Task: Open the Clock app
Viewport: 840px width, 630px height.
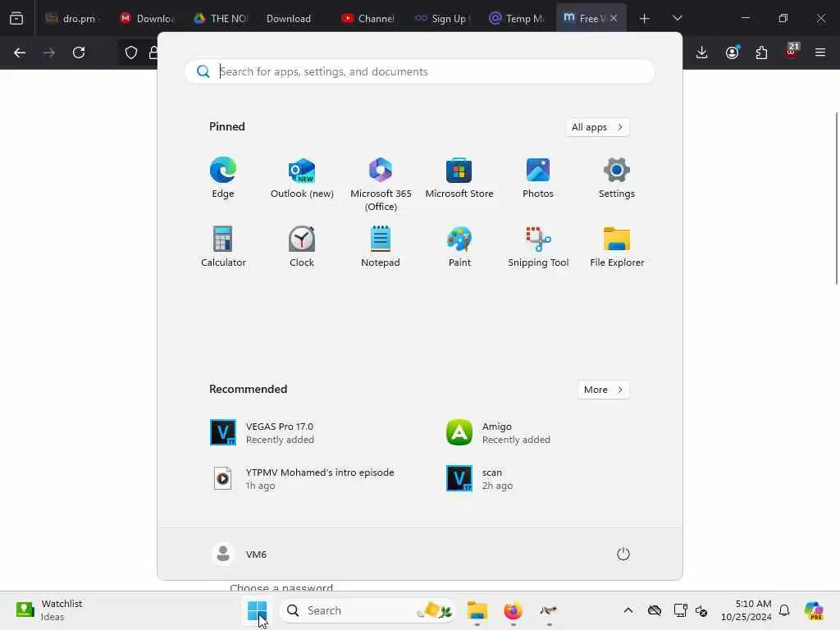Action: (x=302, y=246)
